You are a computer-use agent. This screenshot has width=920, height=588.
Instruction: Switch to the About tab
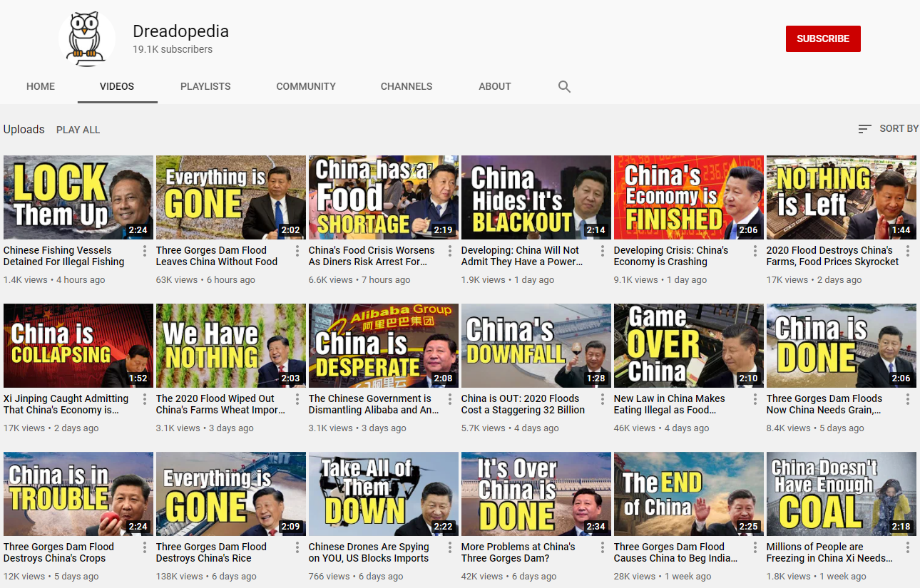point(495,86)
